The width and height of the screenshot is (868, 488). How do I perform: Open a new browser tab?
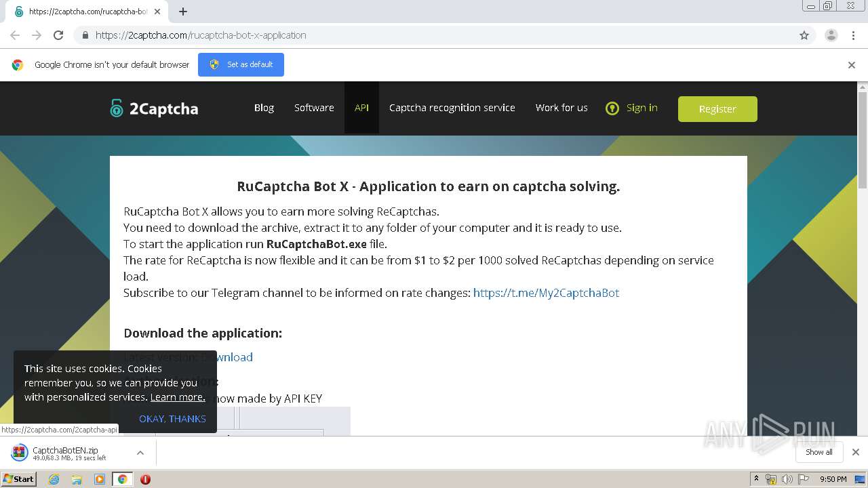tap(183, 12)
